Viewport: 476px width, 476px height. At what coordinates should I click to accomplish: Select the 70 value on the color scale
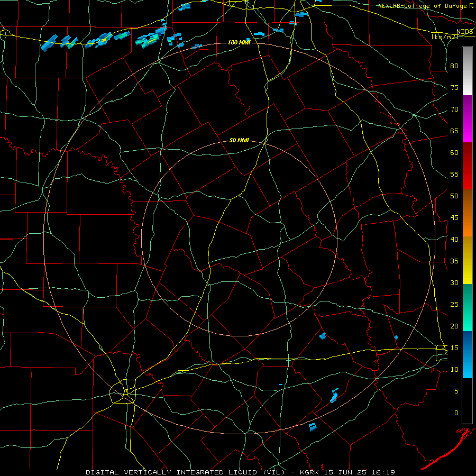tap(454, 109)
